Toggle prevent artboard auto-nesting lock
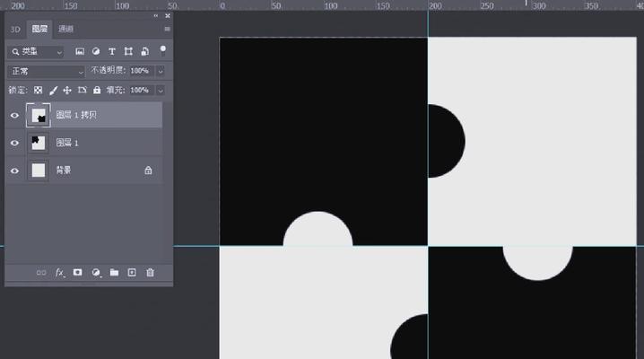 point(83,90)
